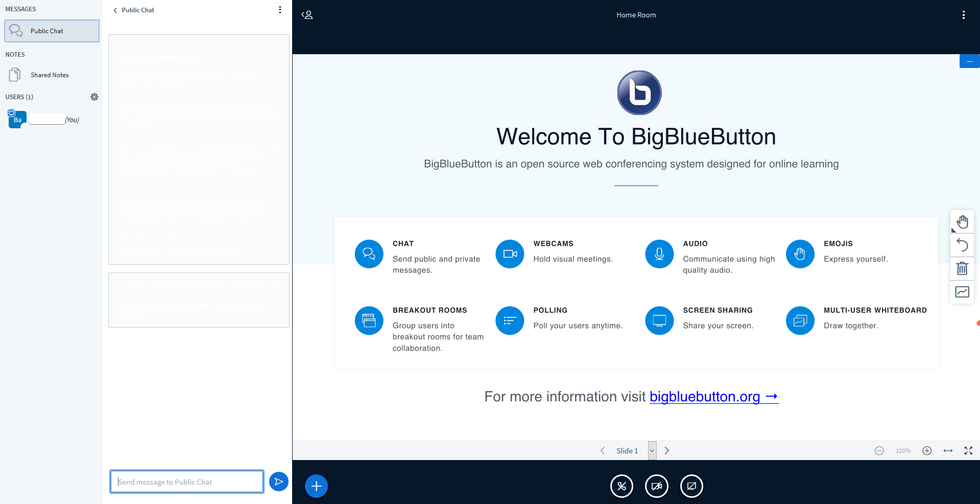Go to the next slide

666,450
